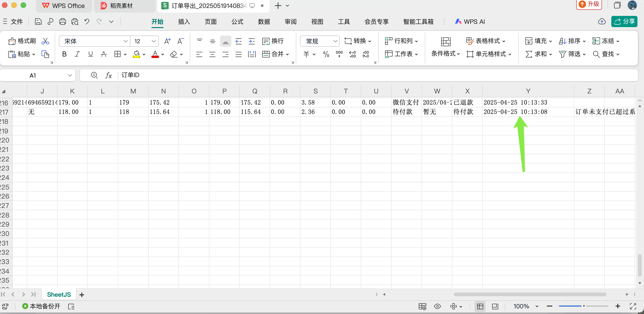
Task: Open number format dropdown (常规)
Action: point(335,41)
